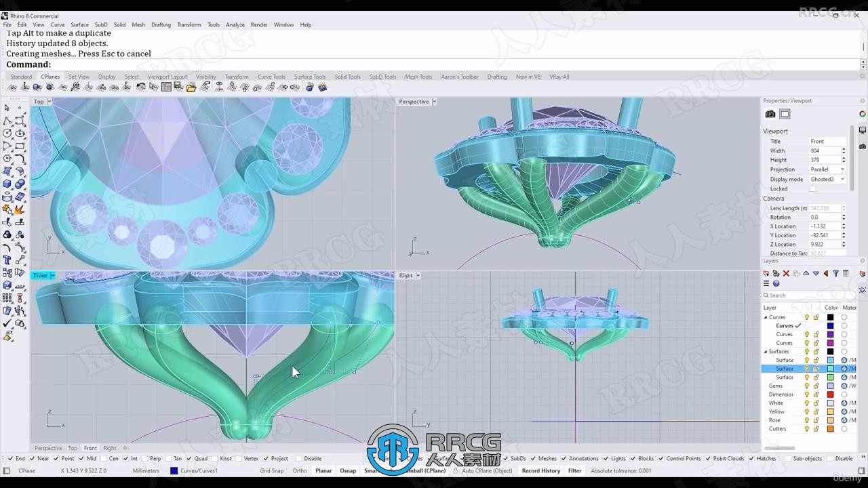Toggle the Meshes selection filter checkbox

[533, 458]
